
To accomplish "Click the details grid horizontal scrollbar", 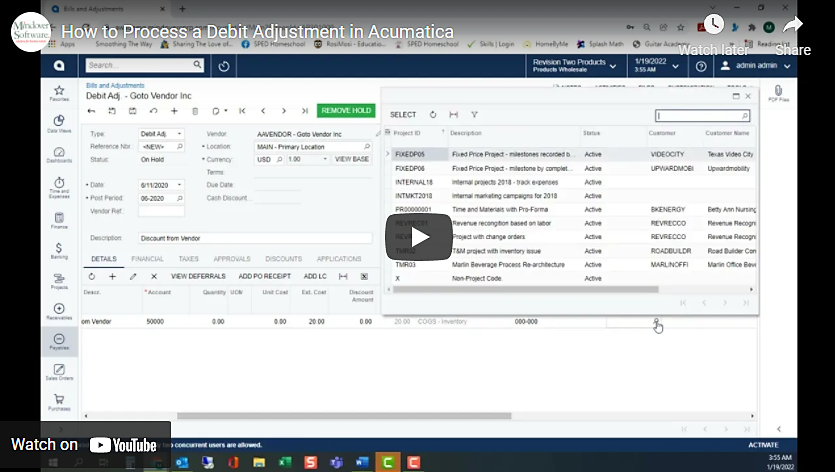I will (x=344, y=416).
